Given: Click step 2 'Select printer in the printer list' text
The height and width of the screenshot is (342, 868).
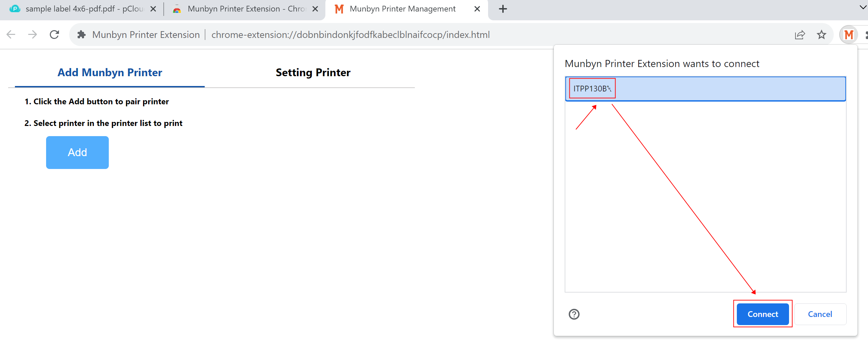Looking at the screenshot, I should pyautogui.click(x=103, y=123).
